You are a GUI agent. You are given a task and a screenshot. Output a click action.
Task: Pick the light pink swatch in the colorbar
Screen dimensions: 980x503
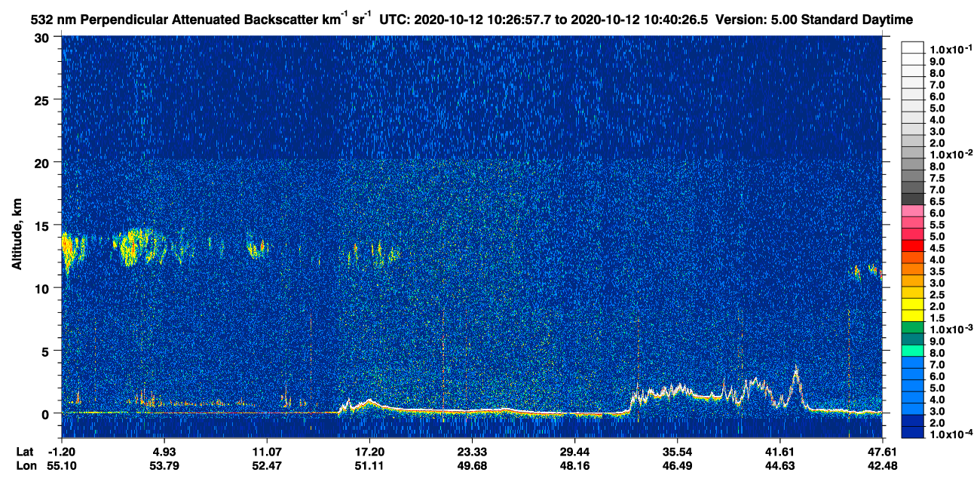click(913, 211)
